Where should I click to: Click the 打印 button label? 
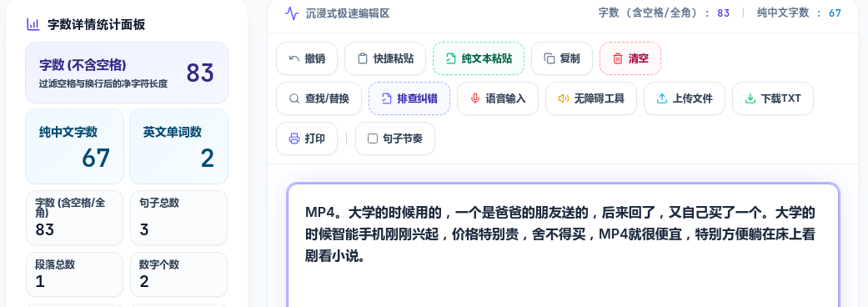(x=315, y=138)
